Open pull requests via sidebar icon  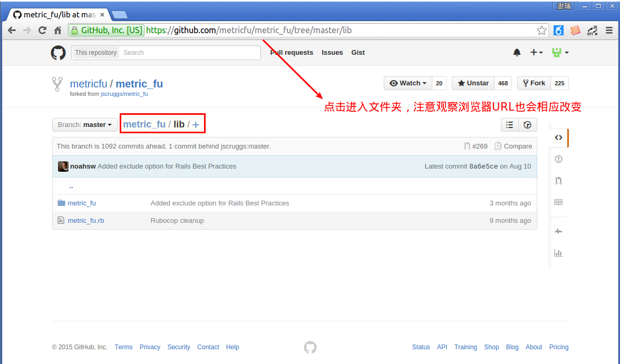tap(558, 180)
